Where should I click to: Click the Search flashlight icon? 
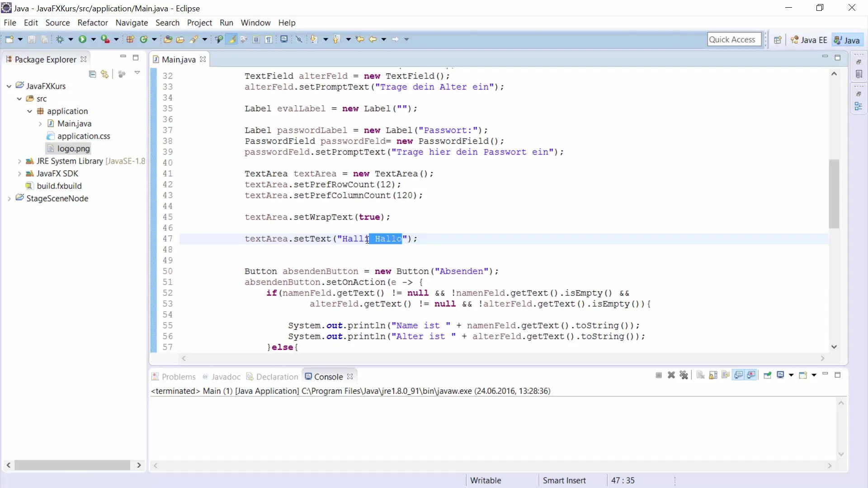coord(194,39)
